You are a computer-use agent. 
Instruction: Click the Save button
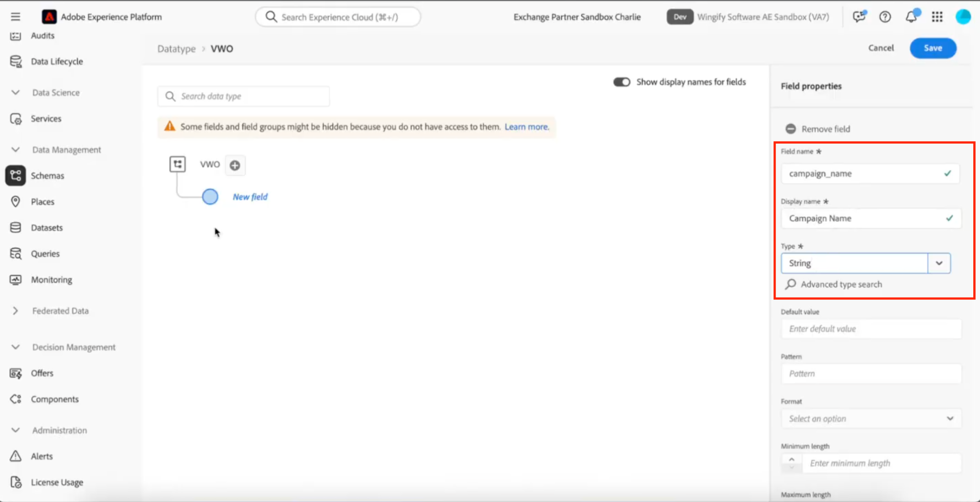click(933, 48)
